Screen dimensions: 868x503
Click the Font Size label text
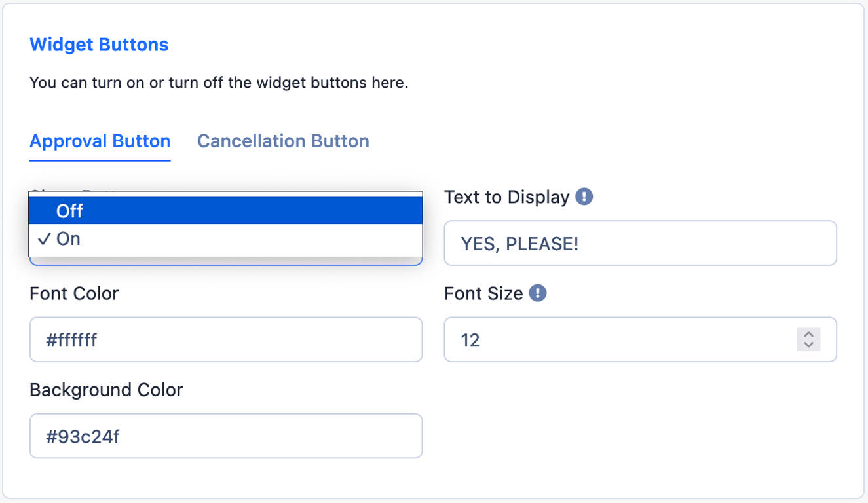point(483,293)
